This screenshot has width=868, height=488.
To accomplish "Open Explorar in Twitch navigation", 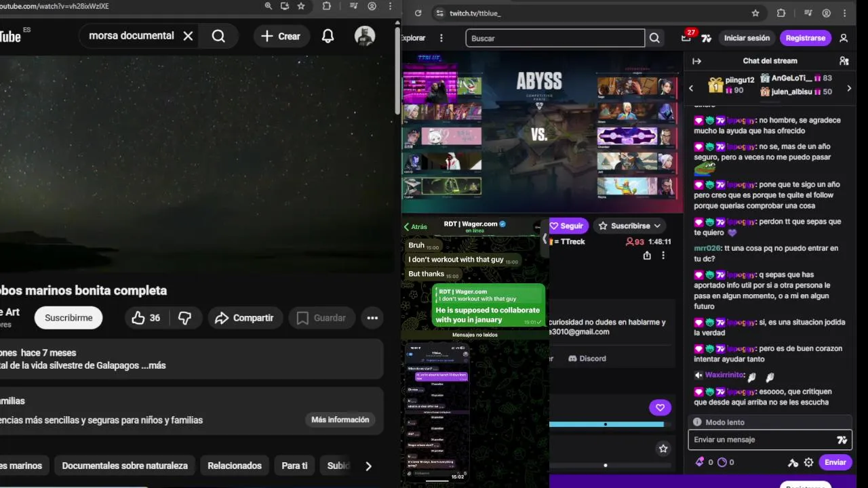I will 414,38.
